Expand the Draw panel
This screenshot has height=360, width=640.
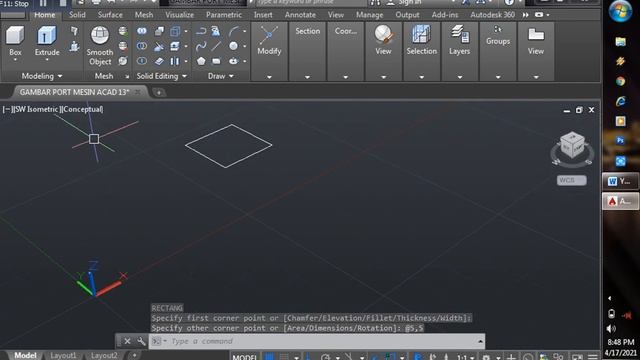coord(221,76)
